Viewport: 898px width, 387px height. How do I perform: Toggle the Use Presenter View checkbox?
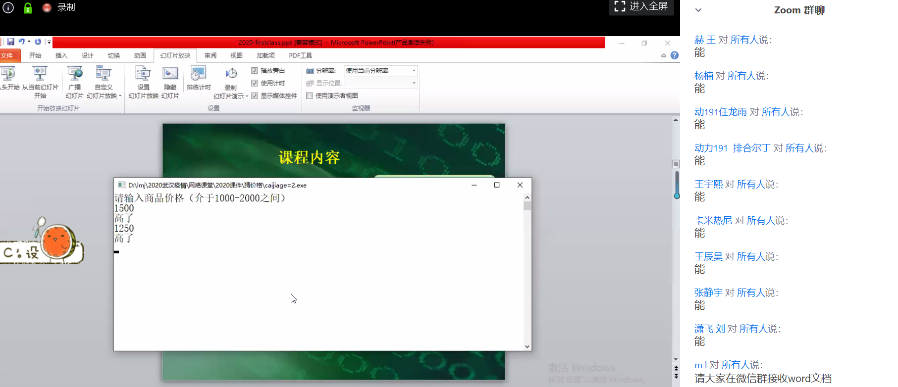click(310, 96)
